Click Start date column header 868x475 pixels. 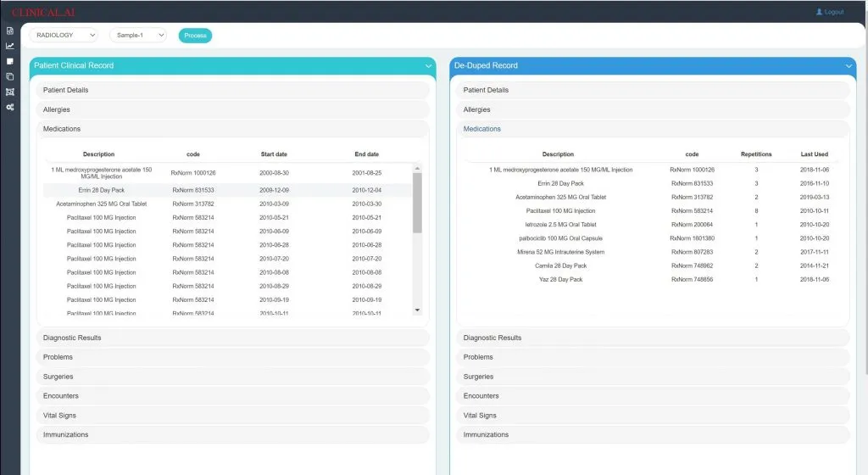point(274,154)
